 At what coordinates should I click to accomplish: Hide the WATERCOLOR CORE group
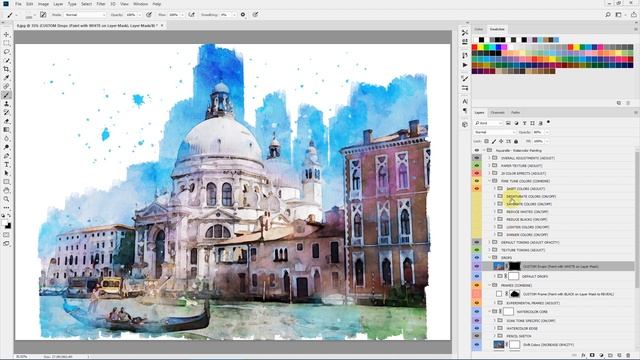(477, 312)
